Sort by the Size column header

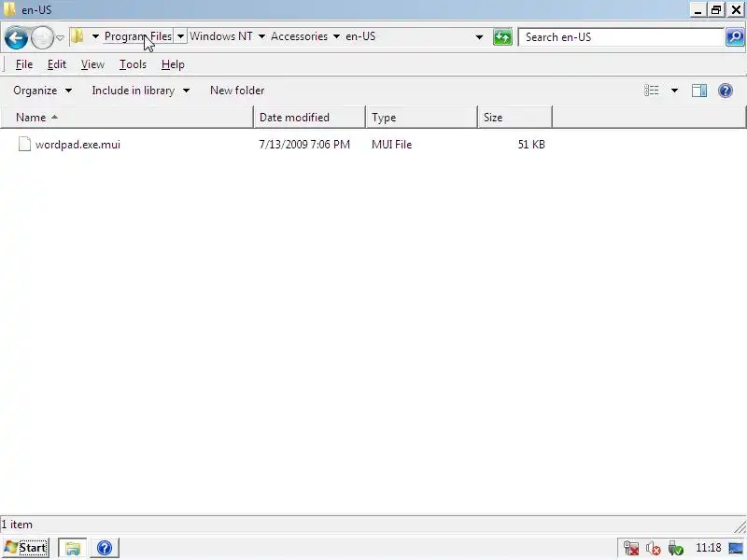pyautogui.click(x=515, y=118)
